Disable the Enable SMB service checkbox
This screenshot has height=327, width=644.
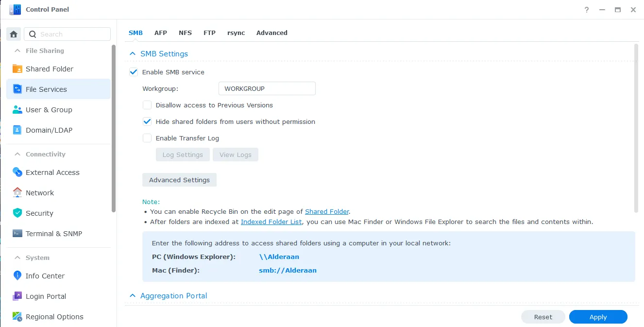click(x=134, y=72)
